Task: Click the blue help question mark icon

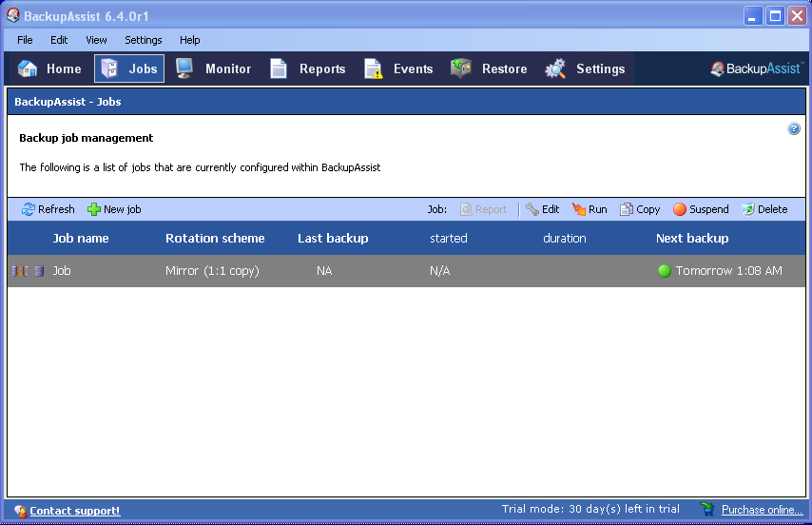Action: click(793, 128)
